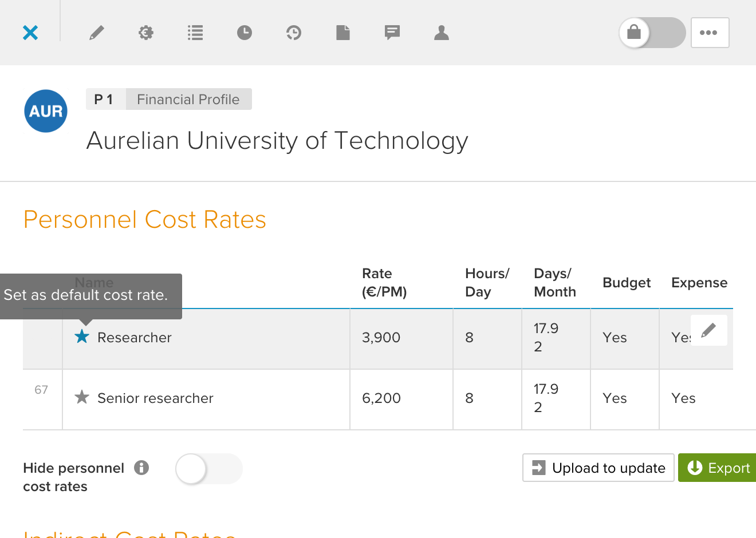Open the document icon in toolbar
This screenshot has height=538, width=756.
click(x=343, y=33)
